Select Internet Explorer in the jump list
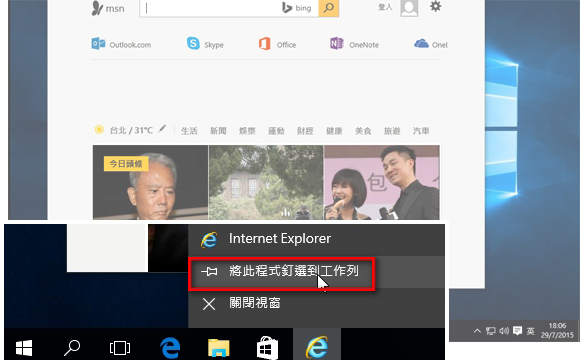Image resolution: width=580 pixels, height=364 pixels. point(316,239)
